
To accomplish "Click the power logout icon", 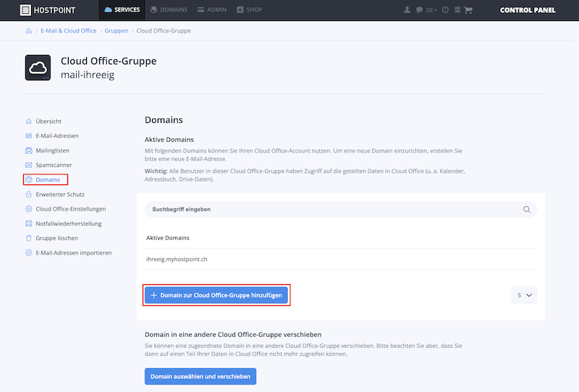I will pyautogui.click(x=445, y=10).
